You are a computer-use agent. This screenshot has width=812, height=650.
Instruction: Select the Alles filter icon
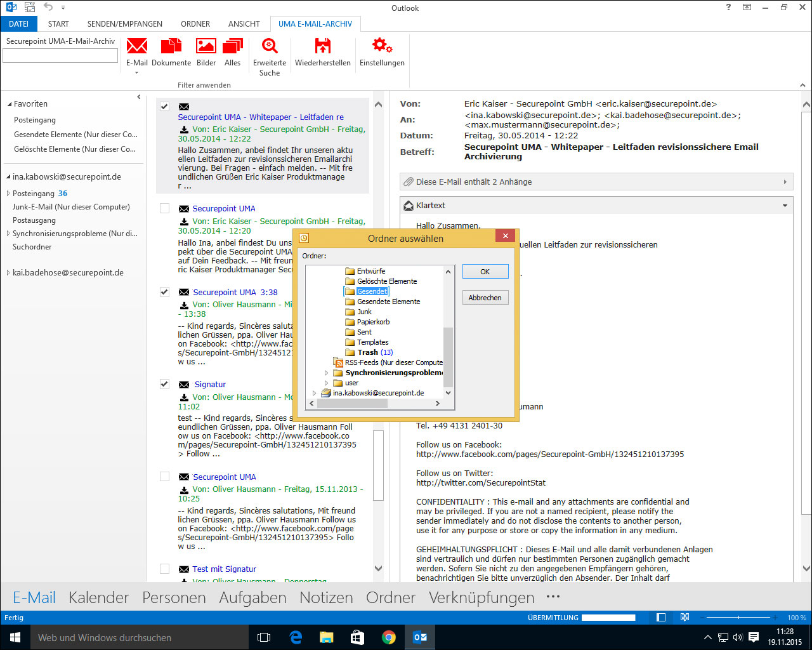[x=233, y=46]
